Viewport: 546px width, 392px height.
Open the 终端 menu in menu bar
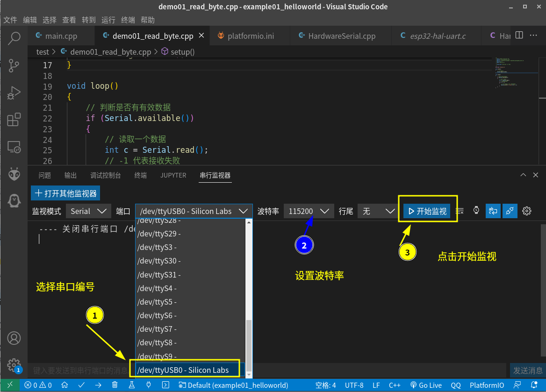coord(128,20)
